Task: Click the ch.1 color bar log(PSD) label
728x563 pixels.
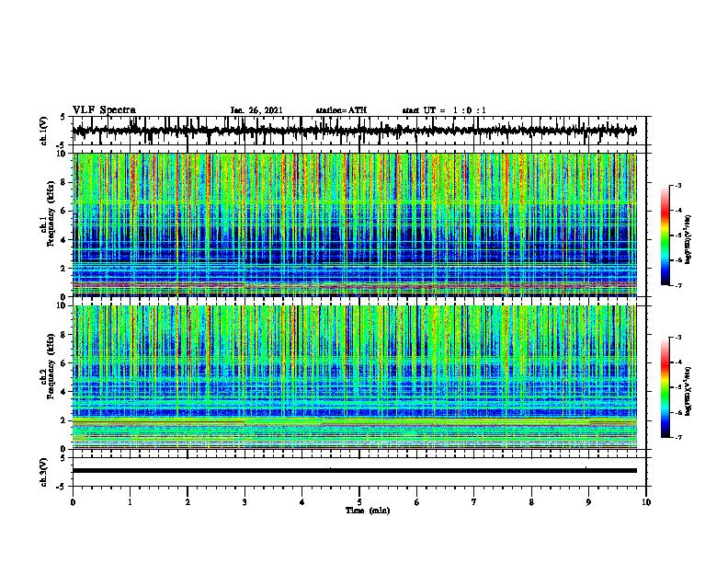Action: point(688,240)
